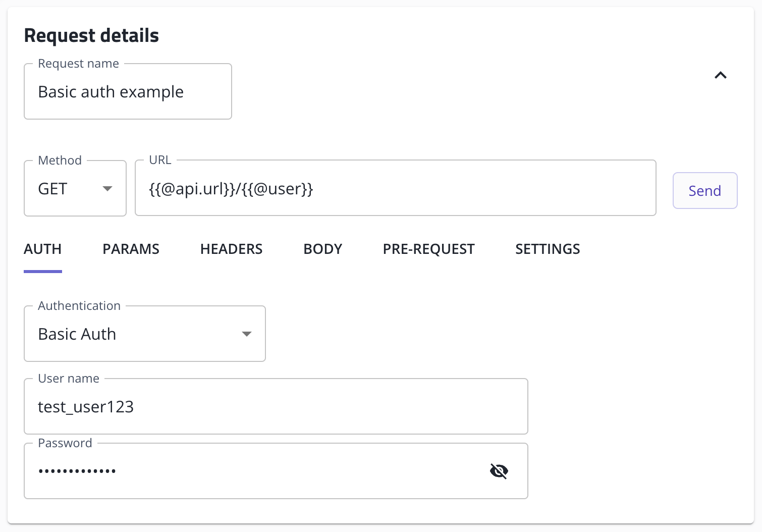762x532 pixels.
Task: Open the BODY tab
Action: tap(322, 249)
